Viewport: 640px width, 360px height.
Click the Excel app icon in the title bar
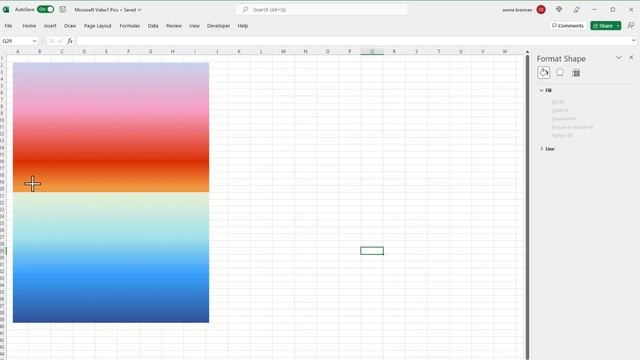[x=6, y=9]
